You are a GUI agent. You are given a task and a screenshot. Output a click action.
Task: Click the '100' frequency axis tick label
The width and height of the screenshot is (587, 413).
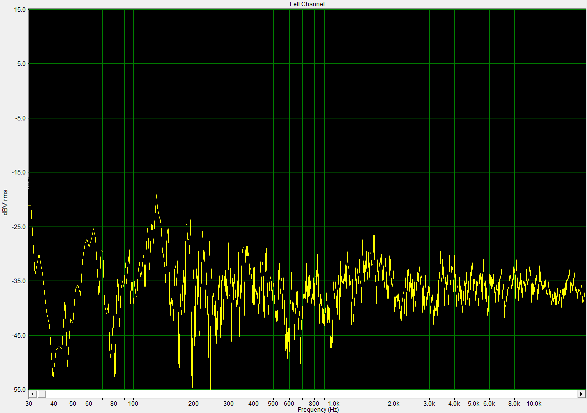coord(133,404)
